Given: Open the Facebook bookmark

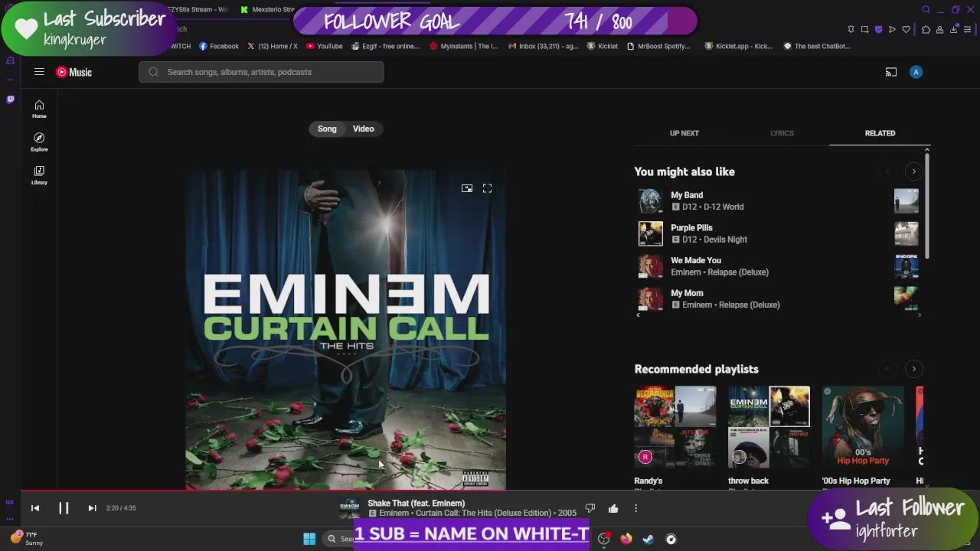Looking at the screenshot, I should [219, 46].
